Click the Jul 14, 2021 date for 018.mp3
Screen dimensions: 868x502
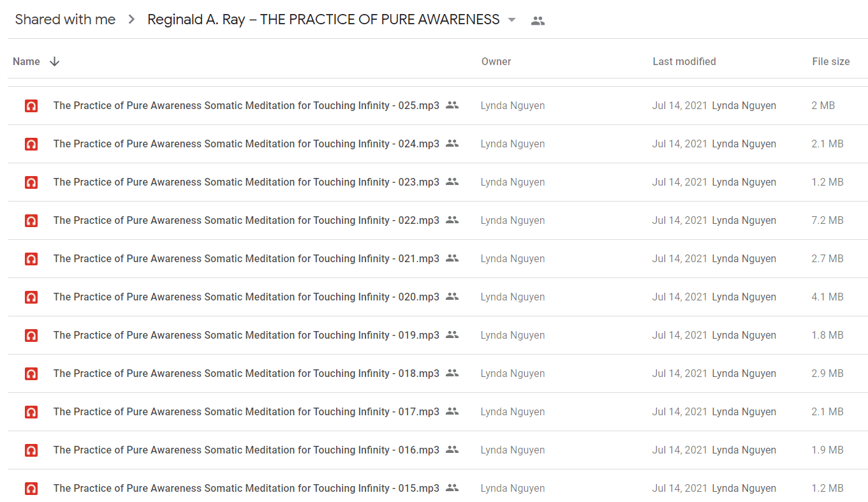[x=680, y=374]
